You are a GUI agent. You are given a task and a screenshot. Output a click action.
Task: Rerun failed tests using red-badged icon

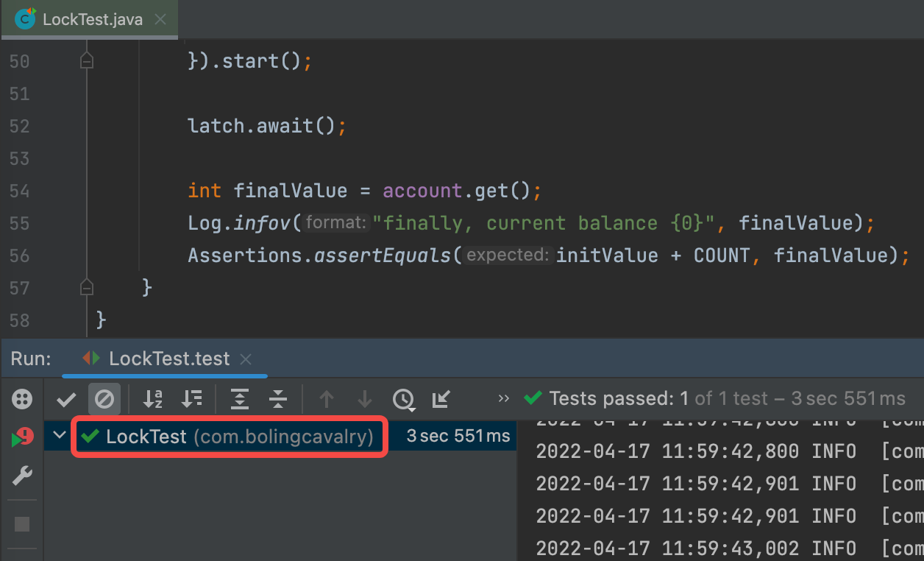[23, 438]
